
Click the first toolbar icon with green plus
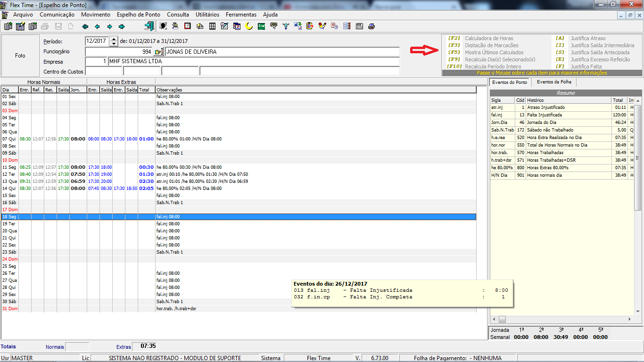tap(8, 26)
